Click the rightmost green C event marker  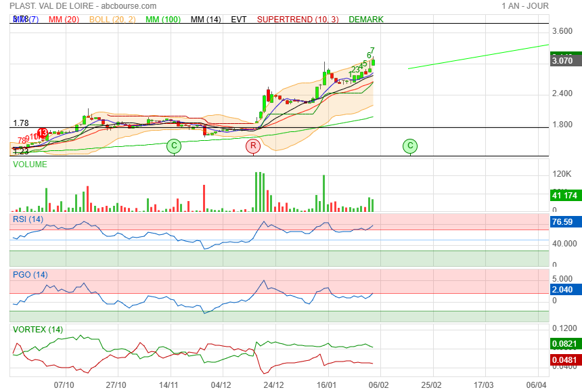(409, 146)
